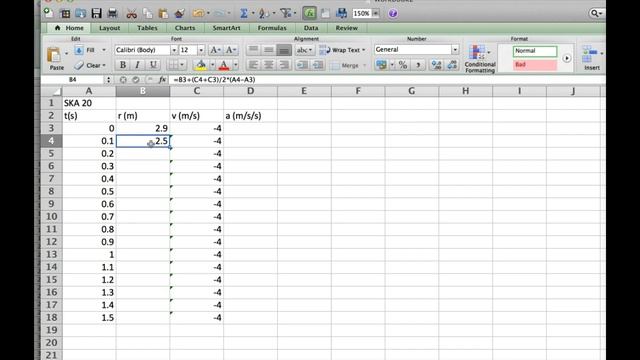This screenshot has height=360, width=640.
Task: Click the formula bar input
Action: [386, 80]
